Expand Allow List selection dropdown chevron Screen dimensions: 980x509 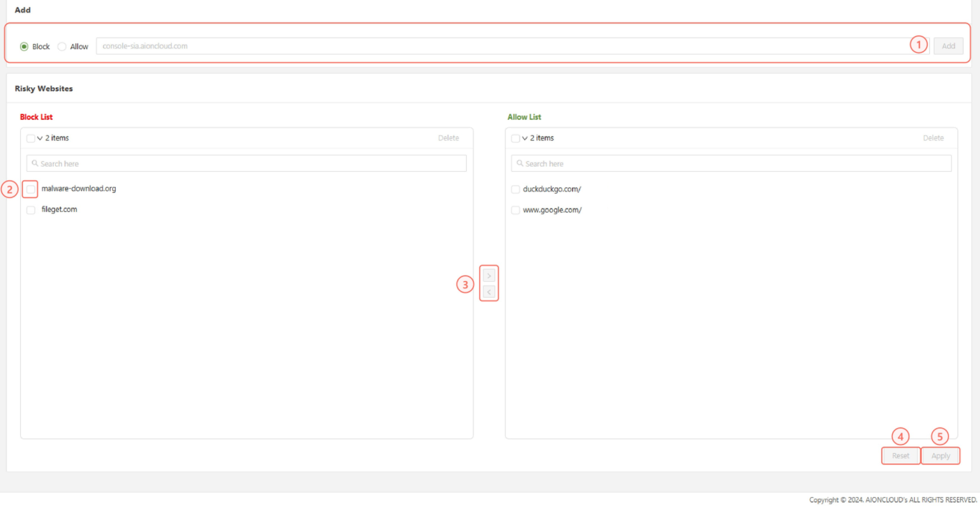tap(524, 138)
